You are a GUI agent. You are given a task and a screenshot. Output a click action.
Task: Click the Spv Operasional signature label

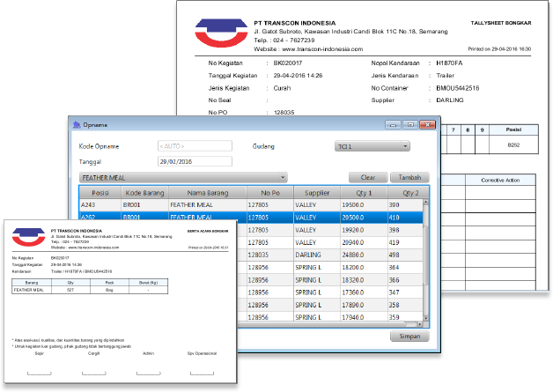[202, 353]
